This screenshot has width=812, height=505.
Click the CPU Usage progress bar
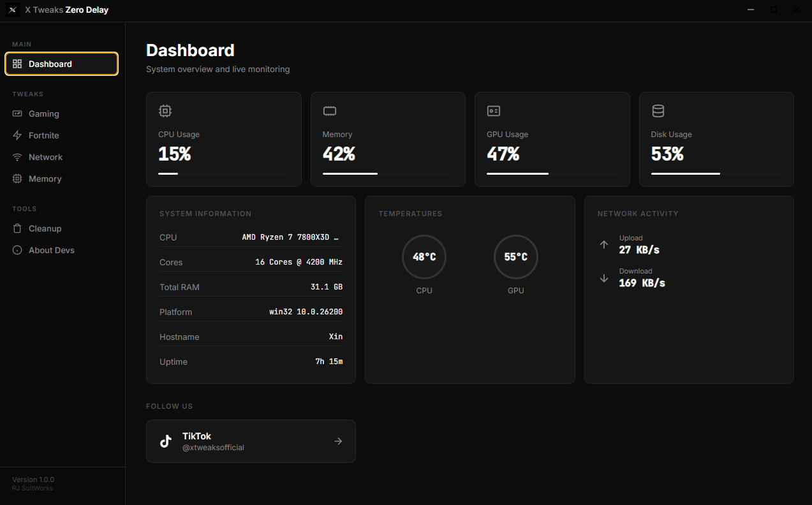point(223,173)
